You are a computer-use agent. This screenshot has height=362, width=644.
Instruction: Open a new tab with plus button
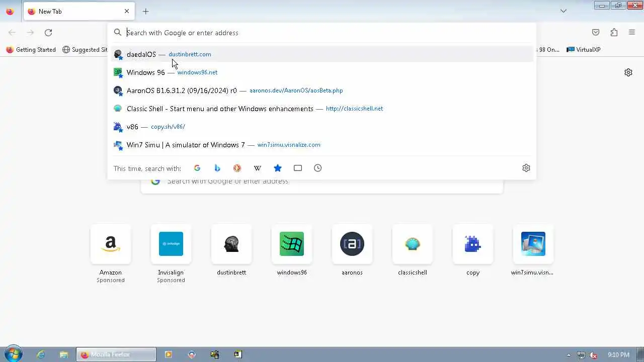tap(145, 11)
